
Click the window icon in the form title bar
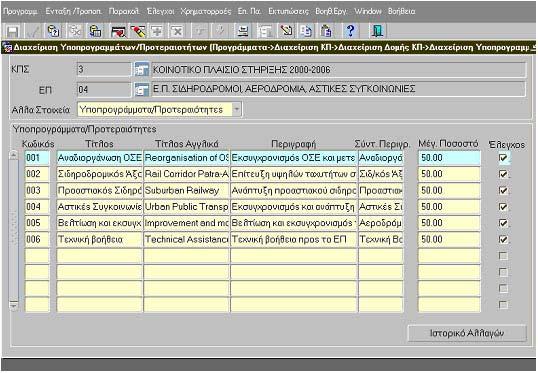point(7,47)
